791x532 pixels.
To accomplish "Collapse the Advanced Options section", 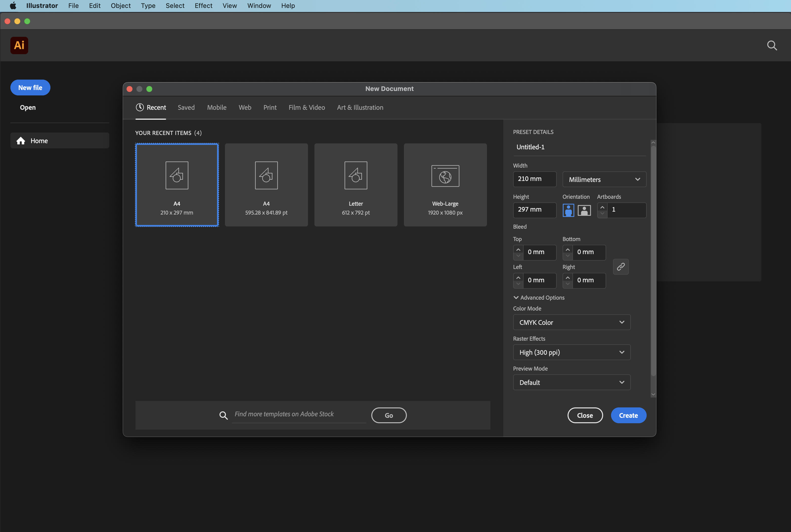I will click(516, 298).
